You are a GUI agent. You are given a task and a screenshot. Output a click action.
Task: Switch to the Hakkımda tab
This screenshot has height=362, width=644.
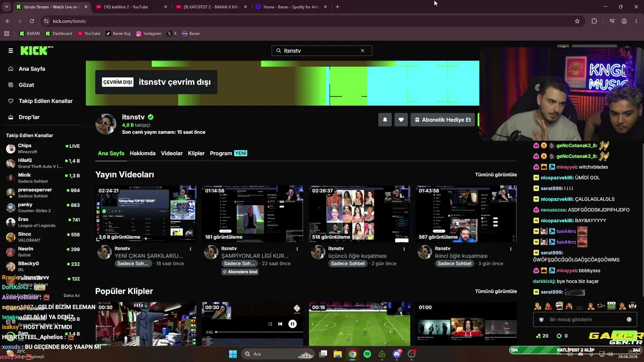142,153
